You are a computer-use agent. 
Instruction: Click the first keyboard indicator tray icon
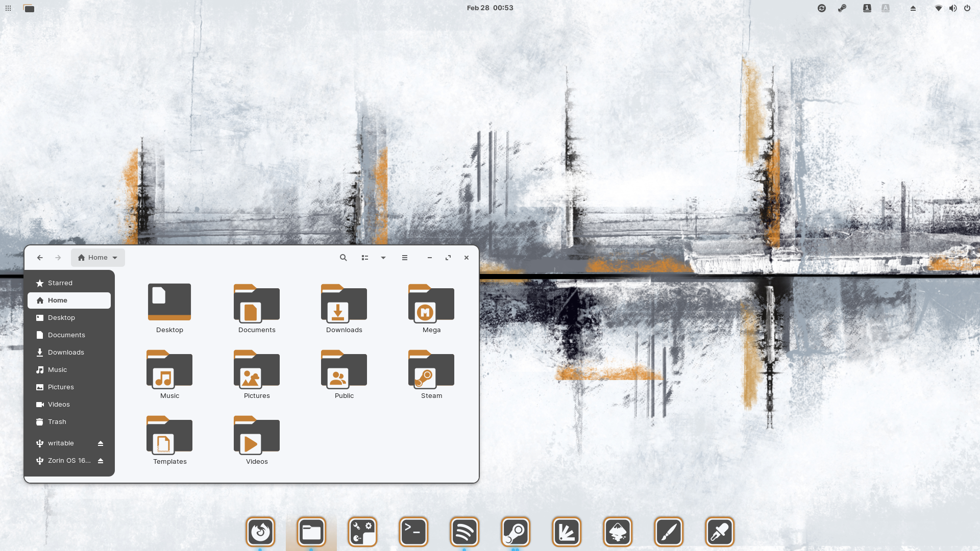(867, 8)
